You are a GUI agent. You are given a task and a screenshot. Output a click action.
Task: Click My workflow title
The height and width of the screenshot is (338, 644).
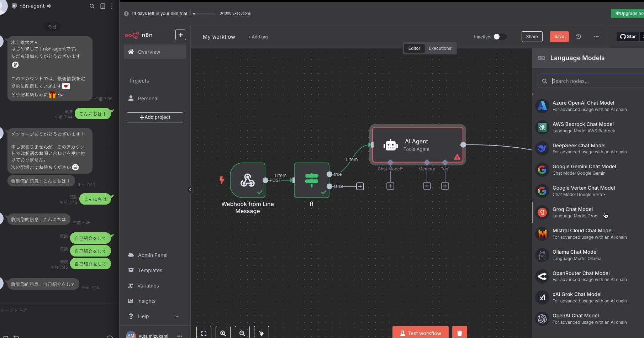tap(219, 37)
